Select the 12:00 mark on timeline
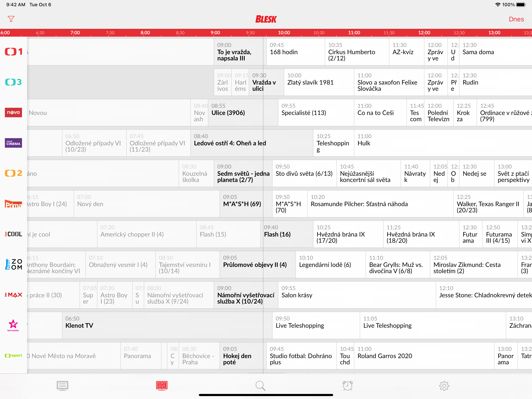Image resolution: width=532 pixels, height=399 pixels. point(424,33)
